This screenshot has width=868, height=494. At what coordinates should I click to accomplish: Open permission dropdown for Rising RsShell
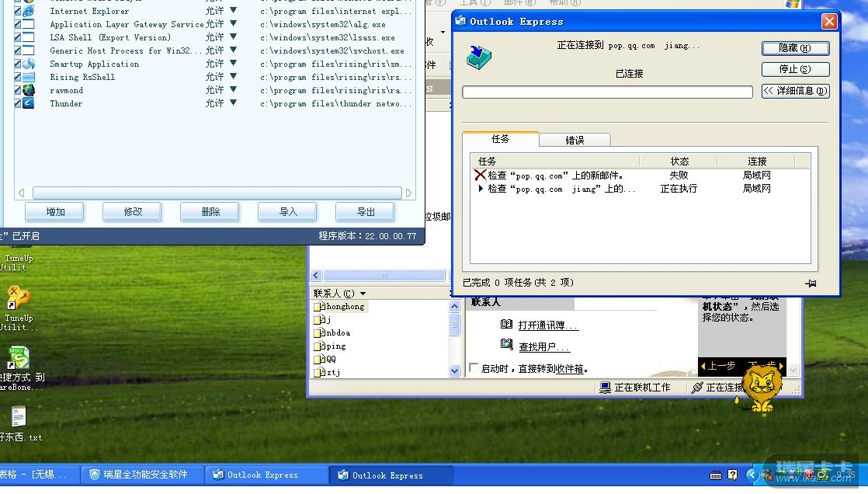(x=233, y=76)
